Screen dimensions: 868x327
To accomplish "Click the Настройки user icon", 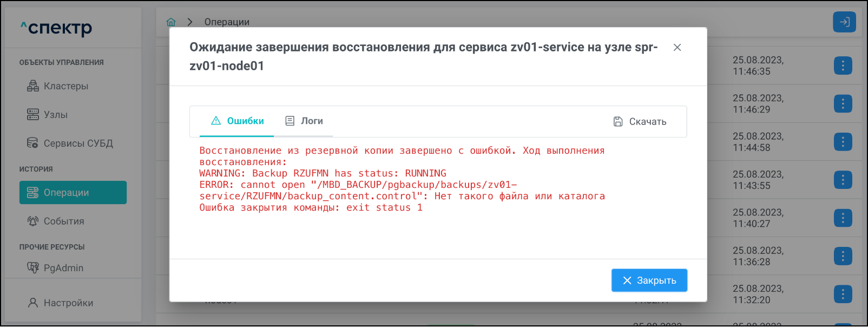I will 33,303.
